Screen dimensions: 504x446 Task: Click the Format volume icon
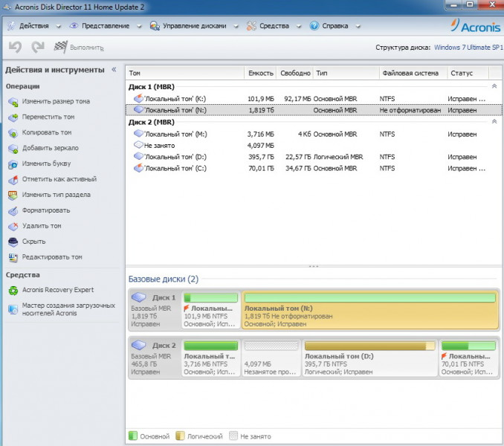pyautogui.click(x=13, y=210)
